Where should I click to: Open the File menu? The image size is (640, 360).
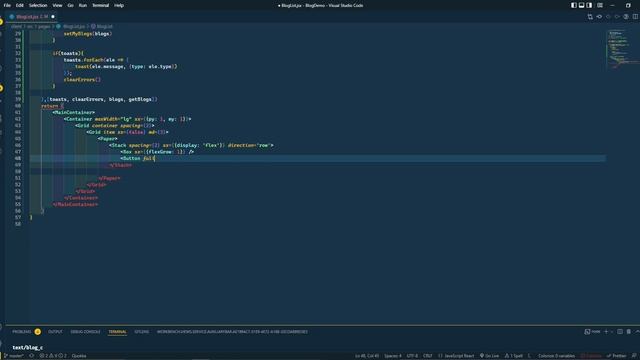point(7,5)
